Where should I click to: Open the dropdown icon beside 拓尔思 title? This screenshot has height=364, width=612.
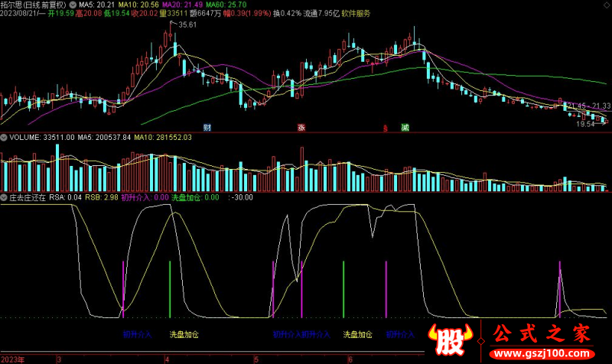(x=73, y=5)
